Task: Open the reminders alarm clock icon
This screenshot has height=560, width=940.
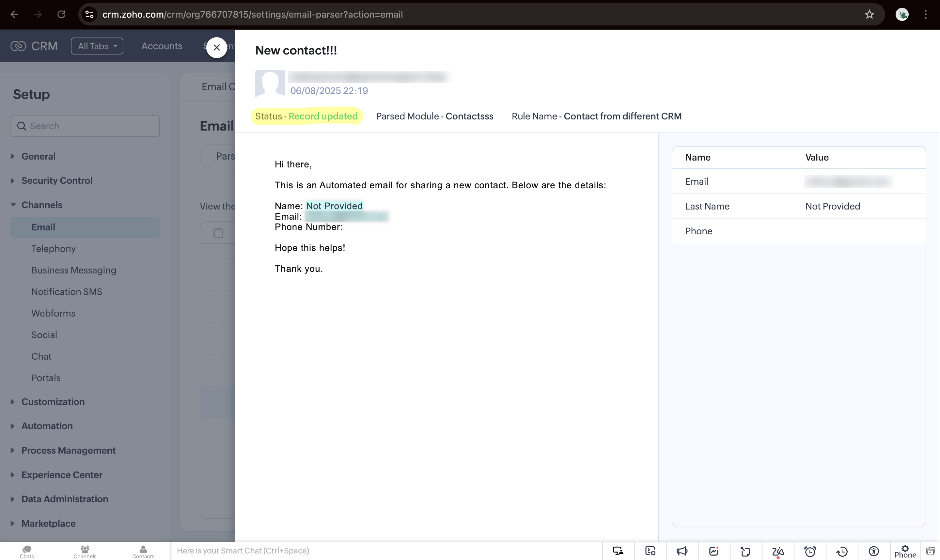Action: pos(810,551)
